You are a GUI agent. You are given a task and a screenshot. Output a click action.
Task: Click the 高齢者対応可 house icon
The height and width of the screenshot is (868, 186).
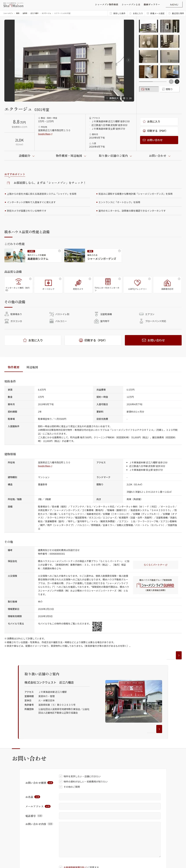point(167,282)
